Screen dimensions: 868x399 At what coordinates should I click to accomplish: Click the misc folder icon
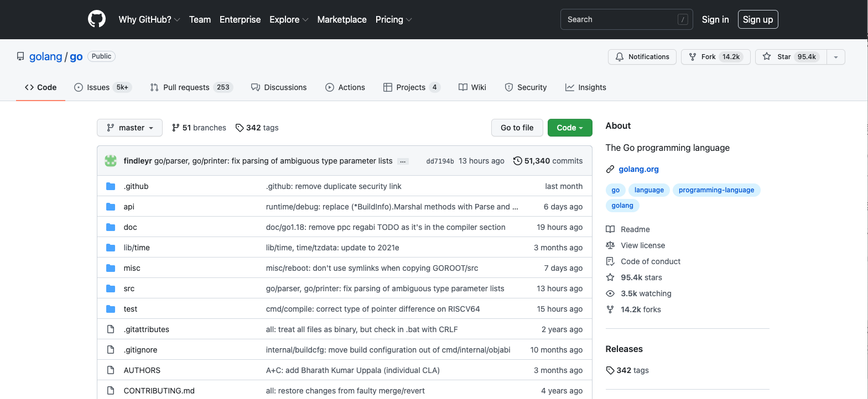pyautogui.click(x=111, y=268)
